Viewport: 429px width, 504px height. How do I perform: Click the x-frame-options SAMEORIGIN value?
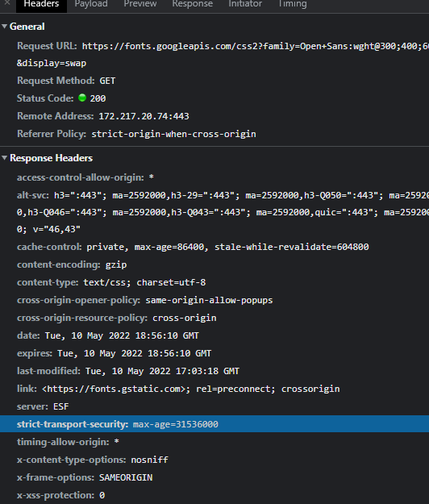126,477
